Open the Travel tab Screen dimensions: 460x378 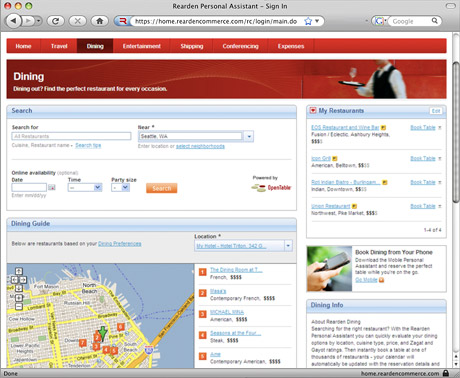(x=59, y=46)
